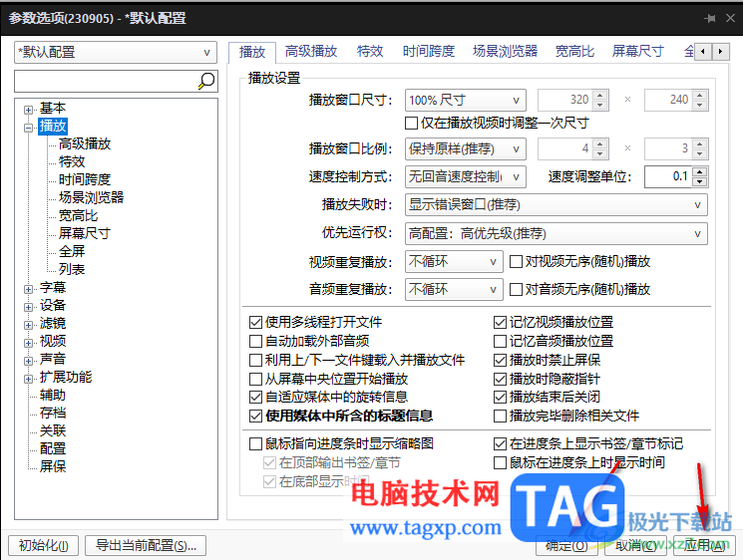
Task: Select 全屏 in the tree
Action: point(72,251)
